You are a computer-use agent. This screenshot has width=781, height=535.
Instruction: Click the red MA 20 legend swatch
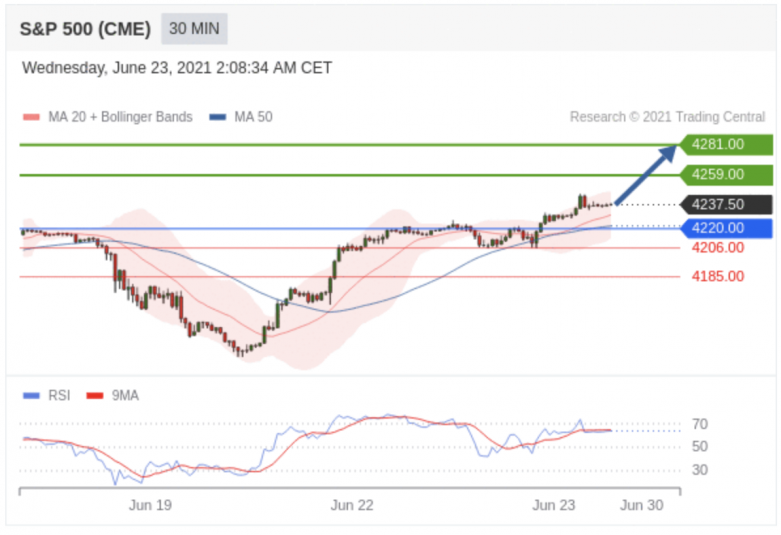pyautogui.click(x=31, y=117)
